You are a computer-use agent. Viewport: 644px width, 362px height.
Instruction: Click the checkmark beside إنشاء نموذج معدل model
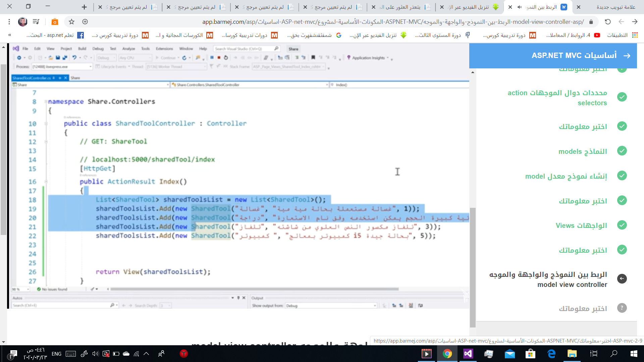pyautogui.click(x=622, y=176)
